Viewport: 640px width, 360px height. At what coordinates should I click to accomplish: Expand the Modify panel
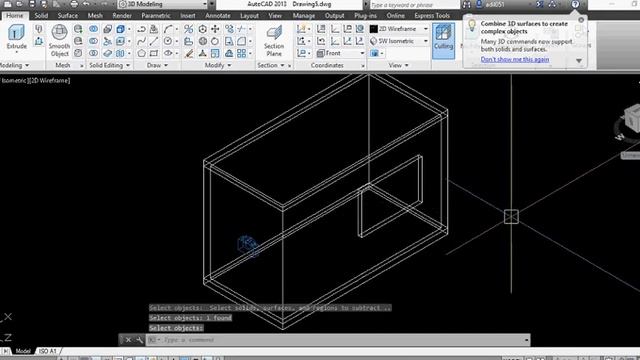[218, 65]
